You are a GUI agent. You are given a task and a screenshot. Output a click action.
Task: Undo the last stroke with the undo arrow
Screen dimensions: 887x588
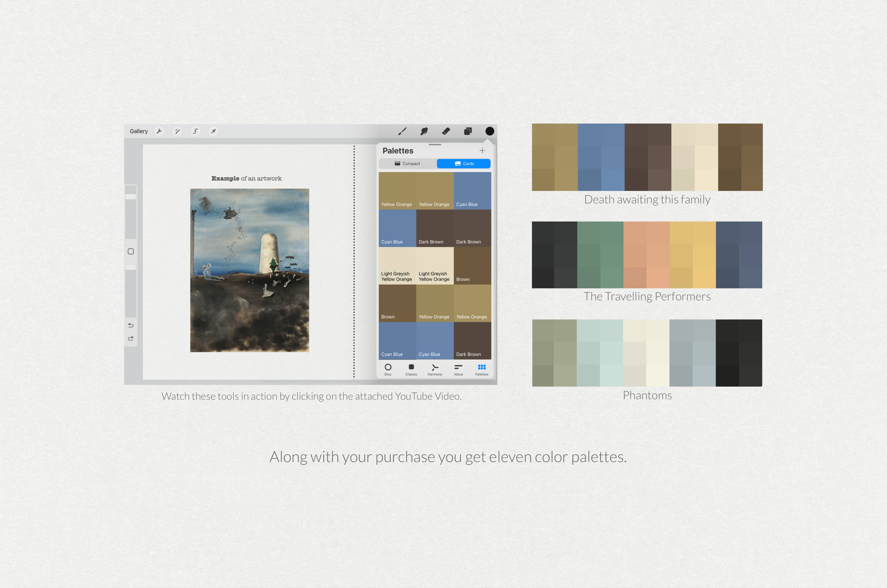point(131,325)
